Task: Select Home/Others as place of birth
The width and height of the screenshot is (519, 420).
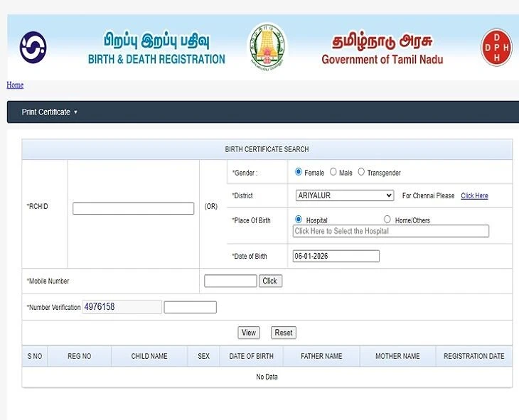Action: click(x=387, y=220)
